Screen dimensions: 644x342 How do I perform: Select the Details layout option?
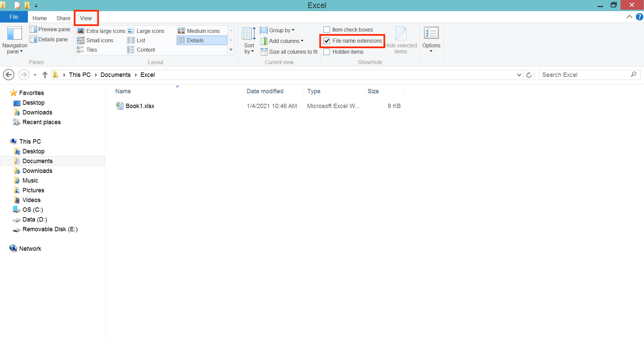coord(202,40)
